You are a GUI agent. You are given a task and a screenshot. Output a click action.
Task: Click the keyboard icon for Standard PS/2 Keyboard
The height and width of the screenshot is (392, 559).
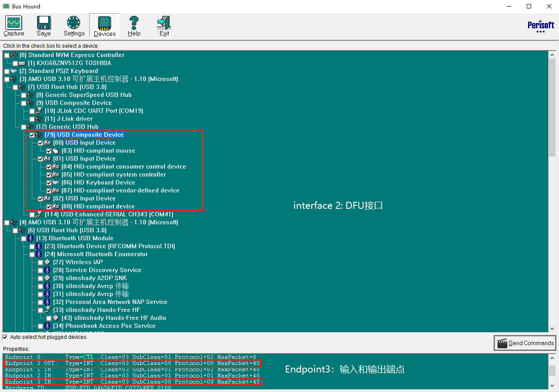click(x=14, y=71)
